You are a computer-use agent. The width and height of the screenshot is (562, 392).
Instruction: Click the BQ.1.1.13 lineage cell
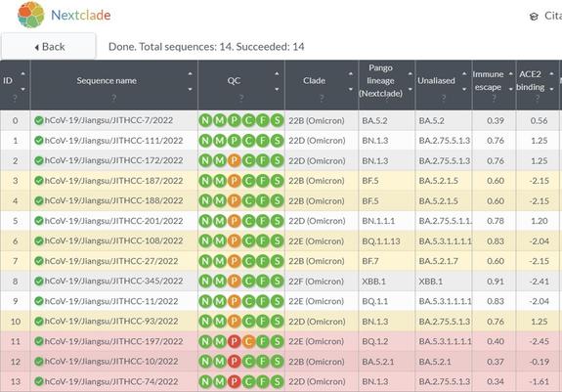point(380,241)
